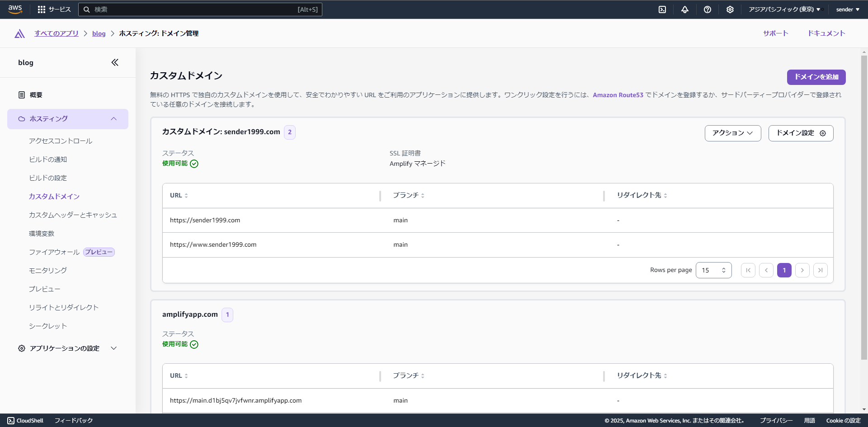Viewport: 868px width, 427px height.
Task: Go to first page of pagination
Action: pos(748,270)
